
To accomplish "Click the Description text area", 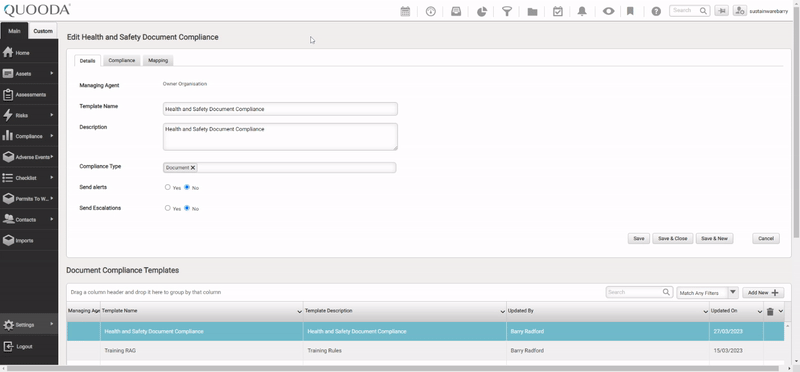I will click(280, 137).
